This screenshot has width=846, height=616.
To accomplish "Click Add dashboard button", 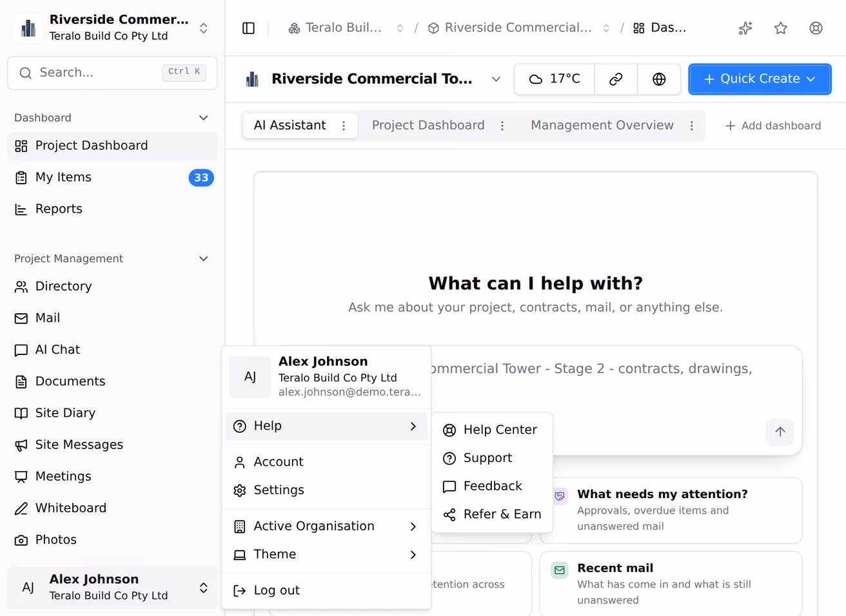I will (772, 126).
